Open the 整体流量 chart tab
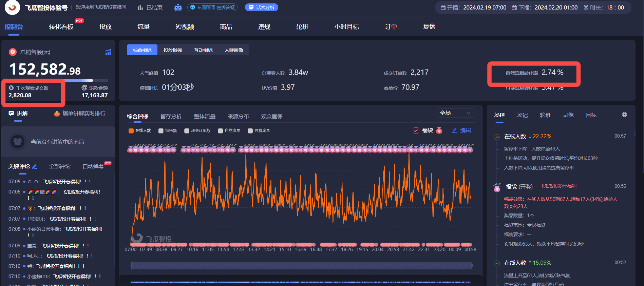Image resolution: width=644 pixels, height=286 pixels. pos(205,117)
